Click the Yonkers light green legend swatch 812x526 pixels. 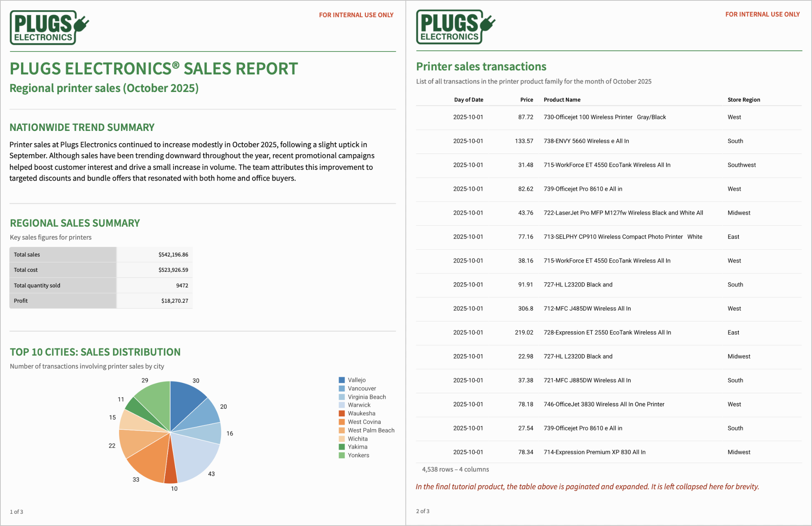tap(342, 455)
